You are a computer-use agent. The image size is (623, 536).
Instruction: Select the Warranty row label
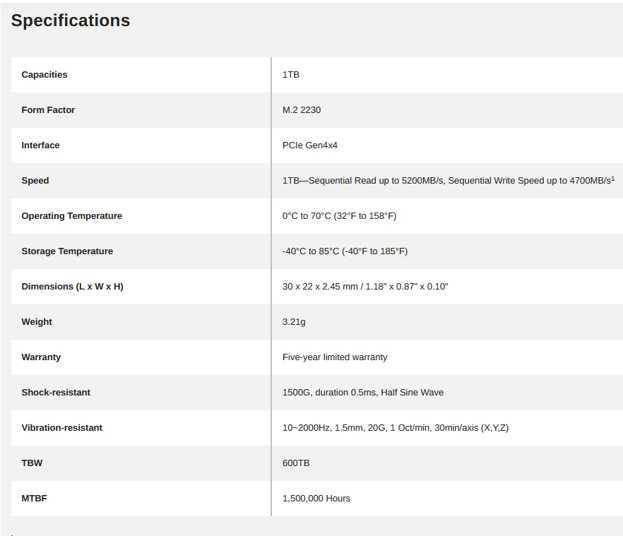[x=41, y=357]
